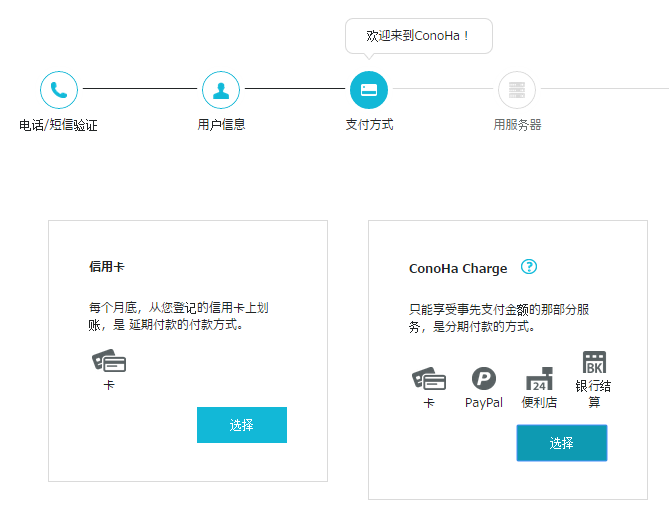Click the ConoHa Charge heading
Viewport: 669px width, 518px height.
click(458, 268)
